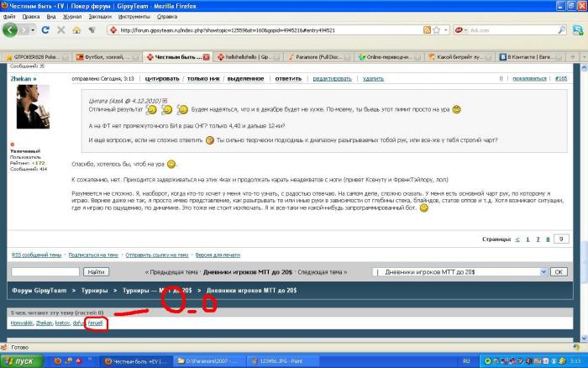Open the back/forward history dropdown arrow
Viewport: 588px width, 368px height.
(x=33, y=30)
